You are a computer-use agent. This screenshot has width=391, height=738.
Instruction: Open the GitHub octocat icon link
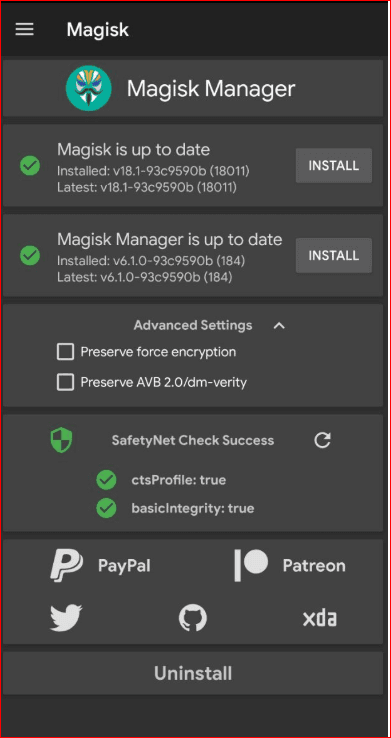pyautogui.click(x=192, y=618)
